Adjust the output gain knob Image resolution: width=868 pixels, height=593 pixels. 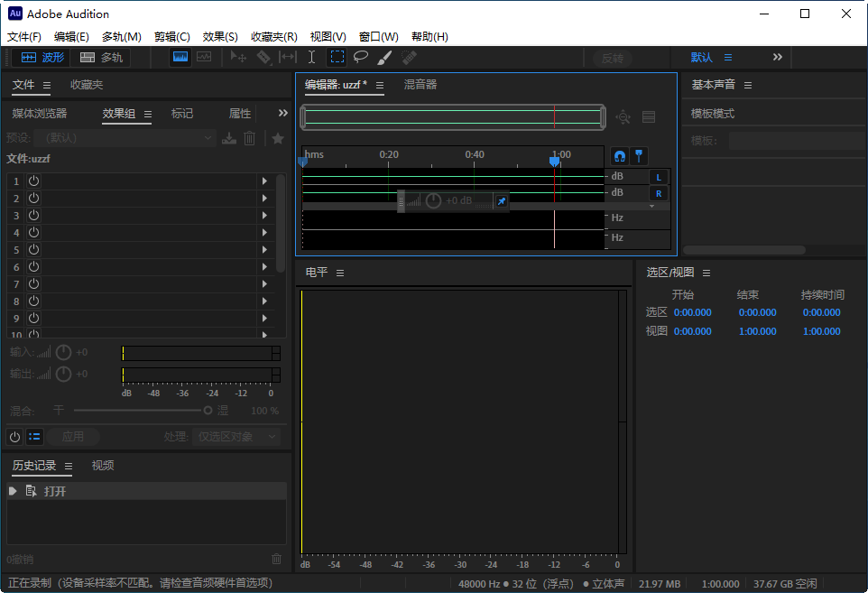pyautogui.click(x=64, y=374)
